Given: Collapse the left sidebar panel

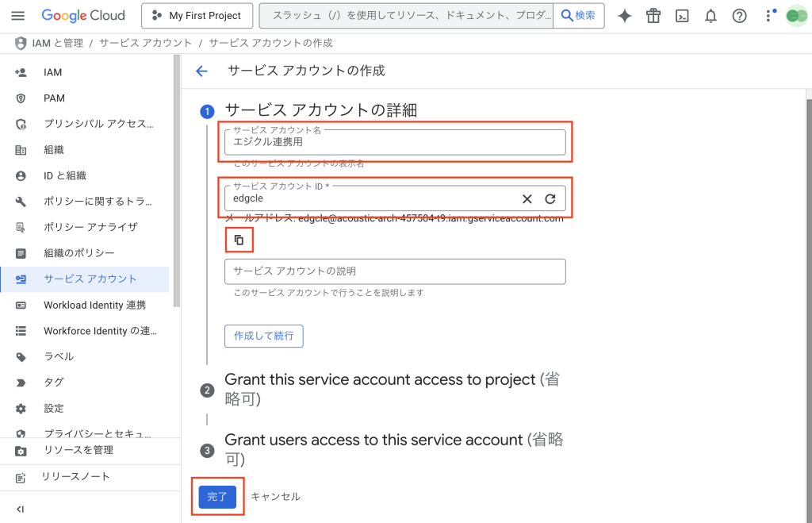Looking at the screenshot, I should tap(20, 509).
